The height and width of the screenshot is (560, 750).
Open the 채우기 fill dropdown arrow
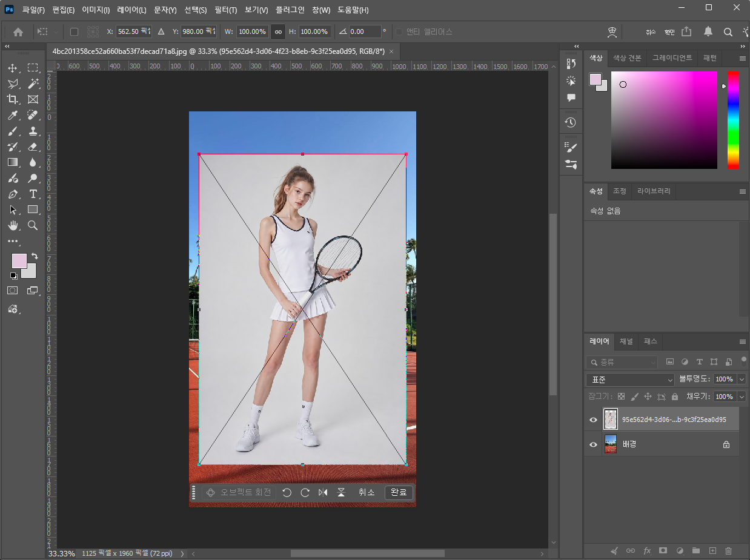[x=742, y=397]
